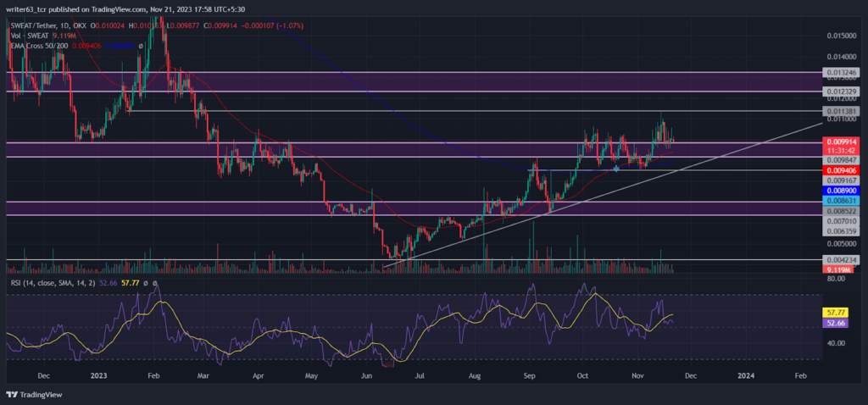The image size is (868, 405).
Task: Click the Jun label on time axis
Action: (x=366, y=375)
